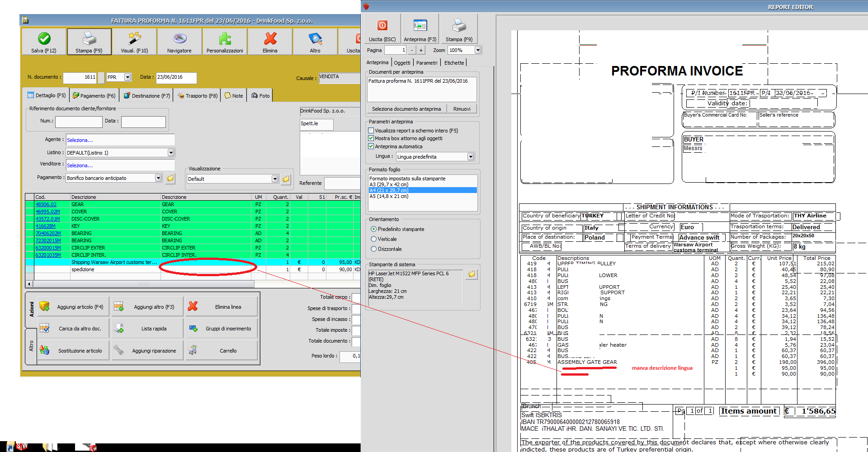The height and width of the screenshot is (452, 868).
Task: Expand the Pagamento dropdown
Action: [x=158, y=178]
